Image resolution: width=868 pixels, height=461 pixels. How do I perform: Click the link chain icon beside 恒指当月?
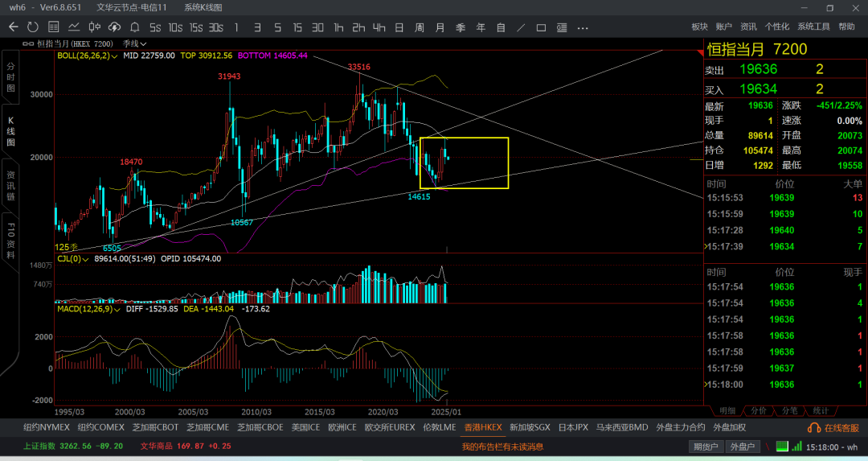[x=28, y=43]
